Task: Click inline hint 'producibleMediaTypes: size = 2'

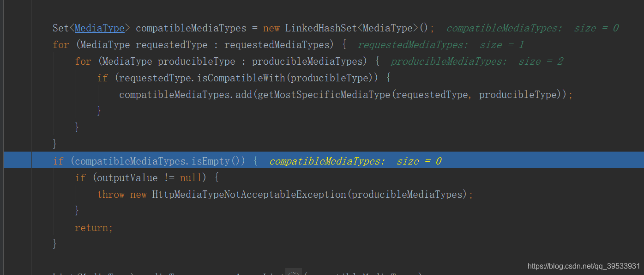Action: (477, 61)
